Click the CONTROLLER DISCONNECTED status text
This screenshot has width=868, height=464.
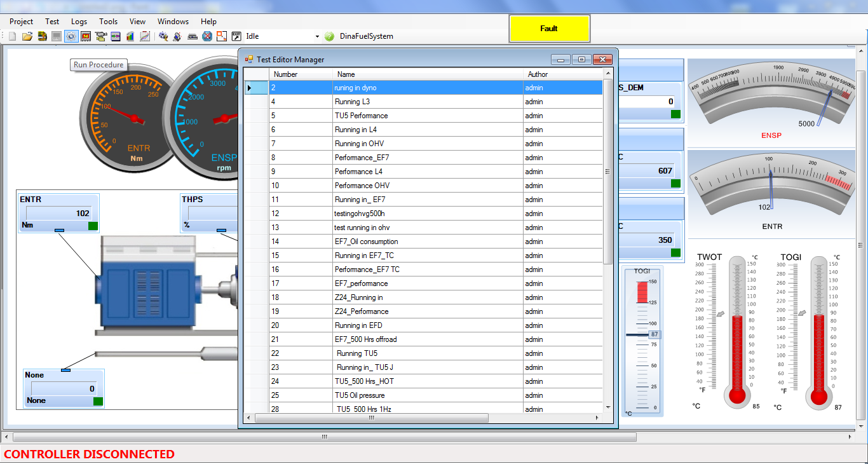point(90,454)
